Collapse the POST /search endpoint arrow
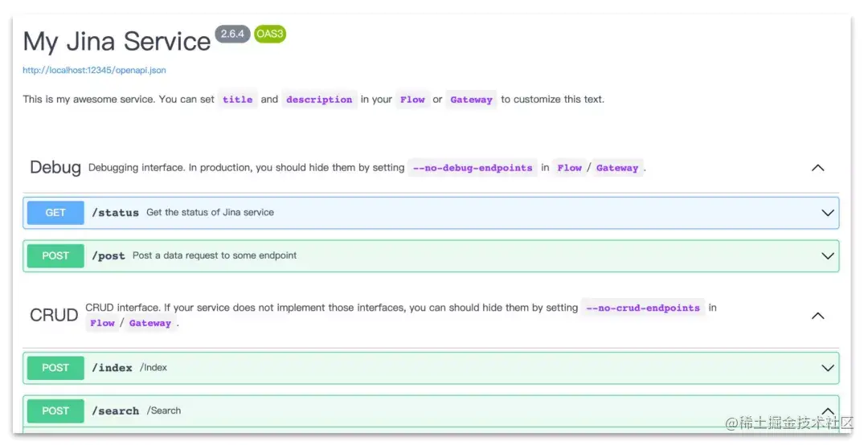The width and height of the screenshot is (868, 445). (828, 410)
